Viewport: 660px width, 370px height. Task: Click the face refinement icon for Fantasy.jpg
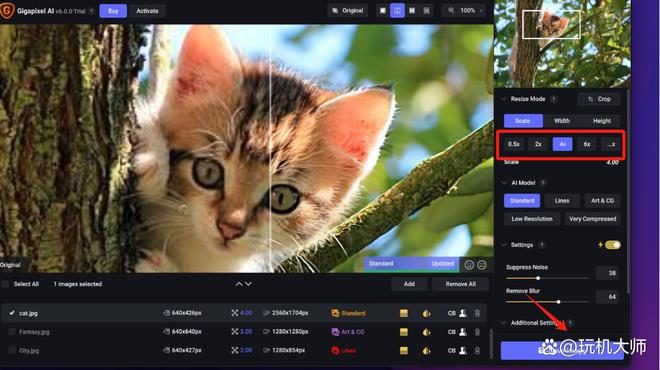coord(463,332)
